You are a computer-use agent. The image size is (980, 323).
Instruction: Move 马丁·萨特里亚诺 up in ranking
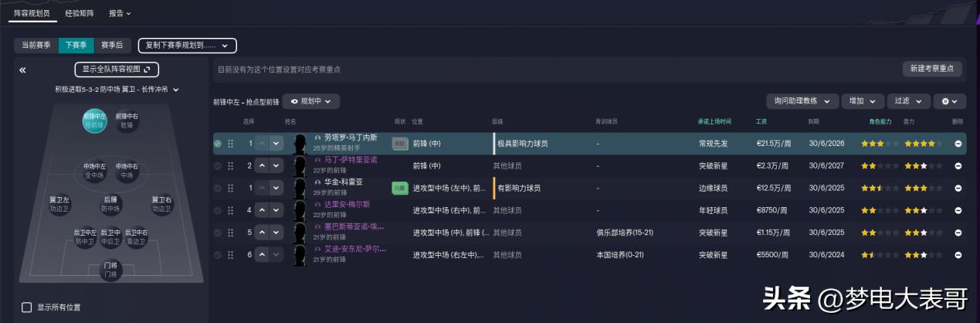pos(261,165)
